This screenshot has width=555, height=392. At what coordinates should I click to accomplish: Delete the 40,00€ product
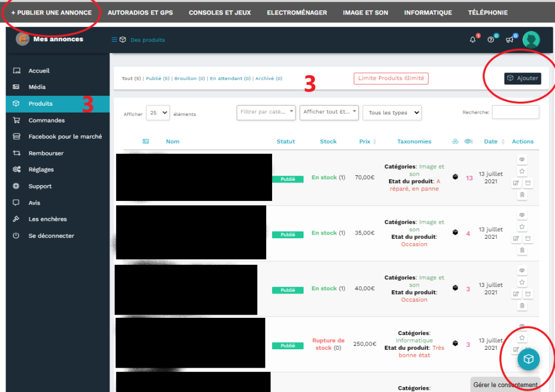(x=522, y=306)
